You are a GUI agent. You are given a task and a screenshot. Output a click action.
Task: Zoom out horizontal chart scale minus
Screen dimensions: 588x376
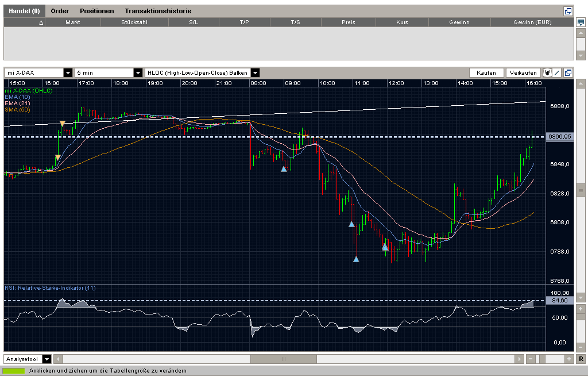pos(531,359)
